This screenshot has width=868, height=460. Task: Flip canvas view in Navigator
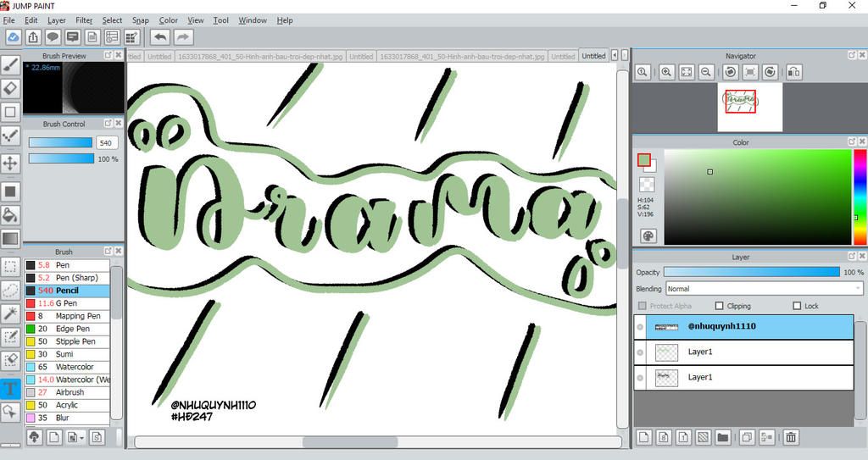(x=793, y=72)
